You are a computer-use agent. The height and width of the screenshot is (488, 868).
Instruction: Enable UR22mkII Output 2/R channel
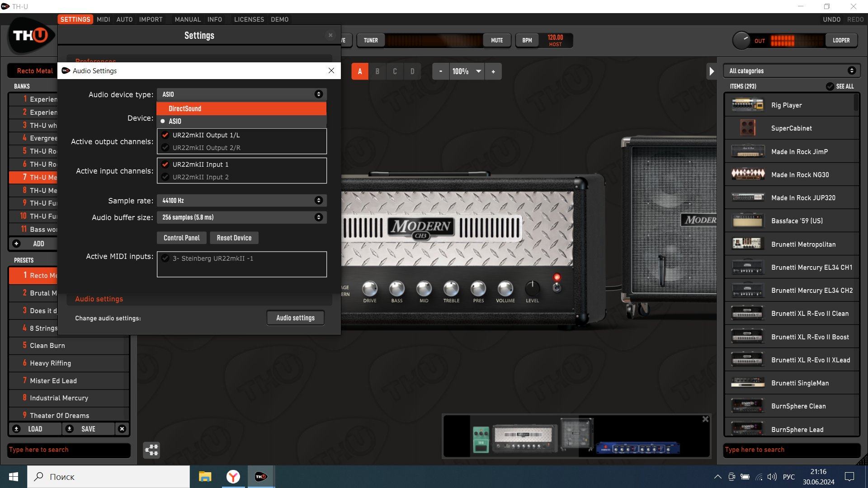point(165,148)
